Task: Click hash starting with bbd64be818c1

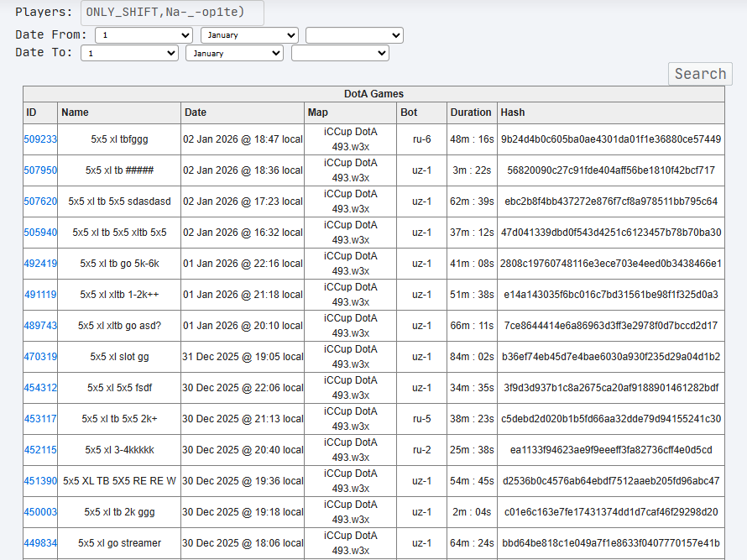Action: click(x=611, y=543)
